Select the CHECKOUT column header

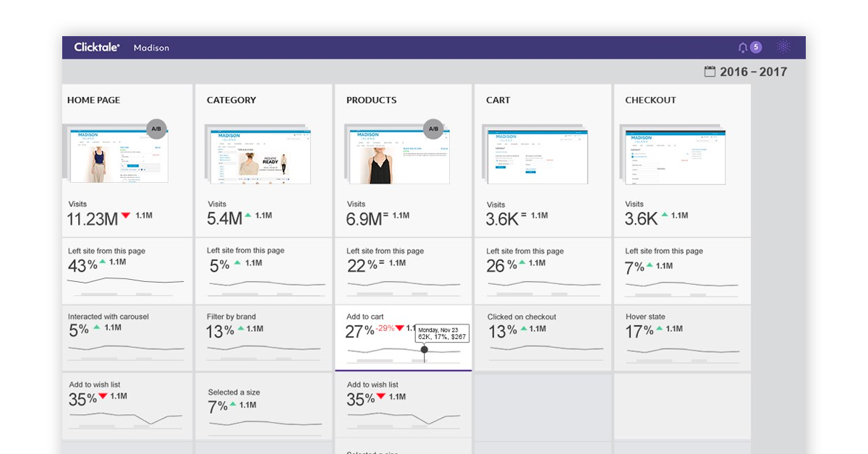point(651,100)
